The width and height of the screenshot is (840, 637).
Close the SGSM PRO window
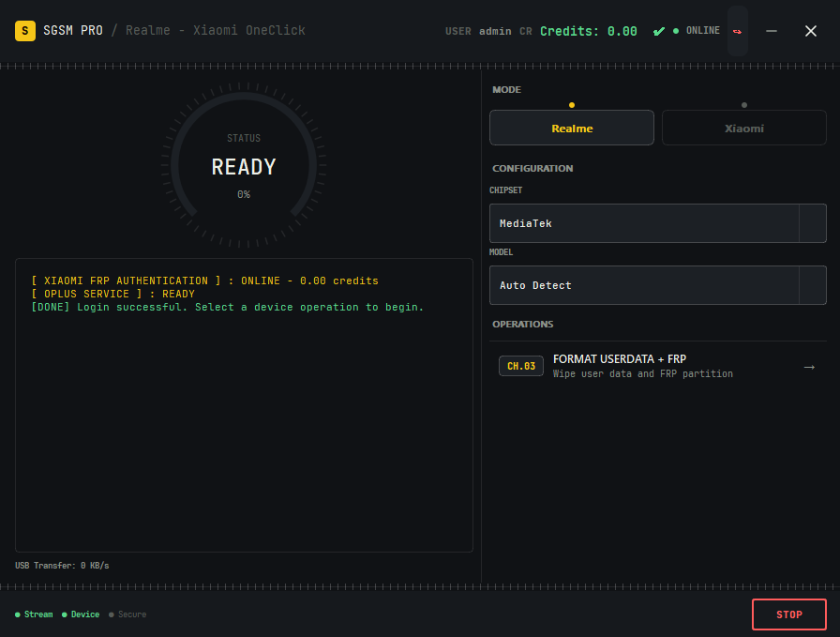[x=811, y=31]
